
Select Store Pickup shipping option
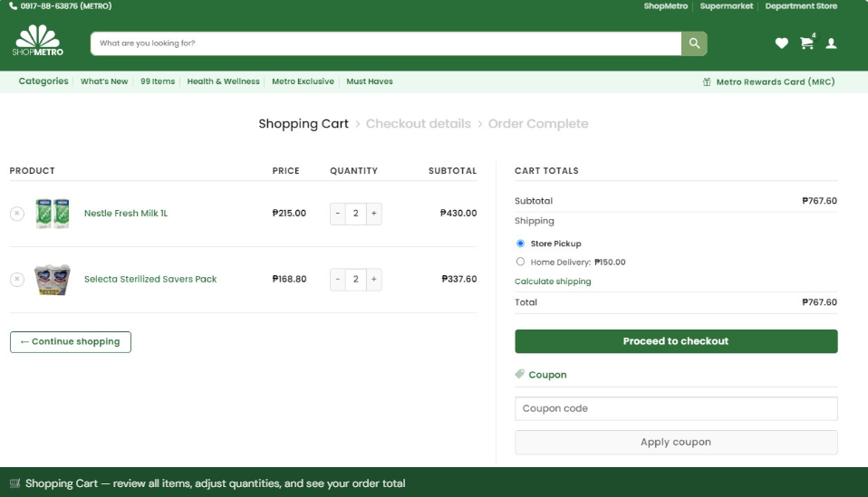point(520,244)
